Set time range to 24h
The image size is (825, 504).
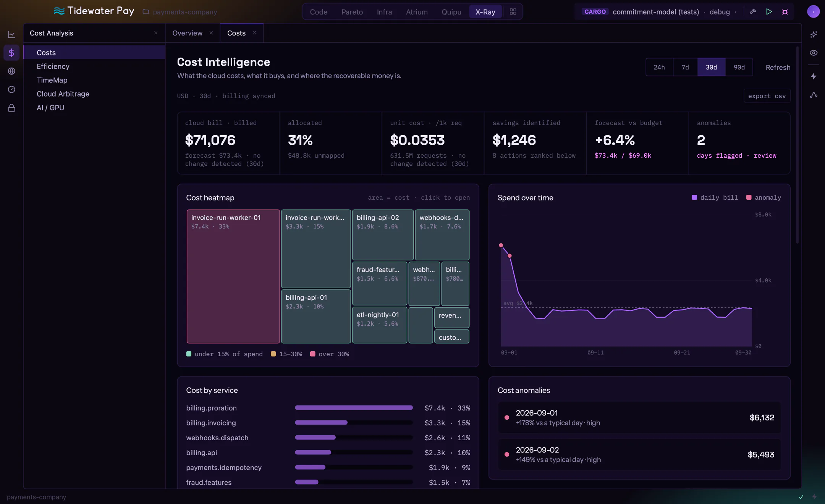tap(659, 67)
